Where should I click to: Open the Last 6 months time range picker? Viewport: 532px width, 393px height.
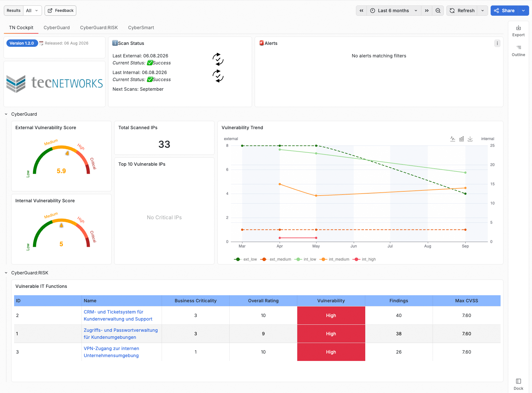394,11
